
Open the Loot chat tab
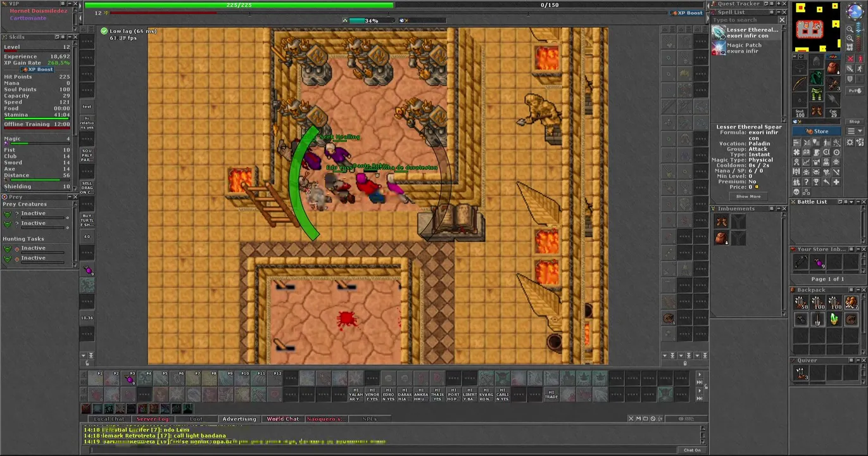[196, 419]
